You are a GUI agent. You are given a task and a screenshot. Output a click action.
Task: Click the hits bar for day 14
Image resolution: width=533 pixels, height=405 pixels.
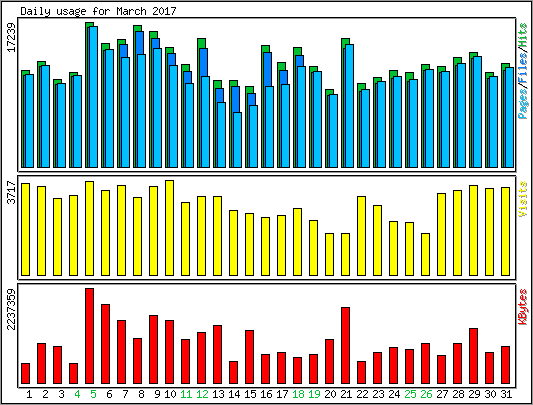pyautogui.click(x=233, y=83)
